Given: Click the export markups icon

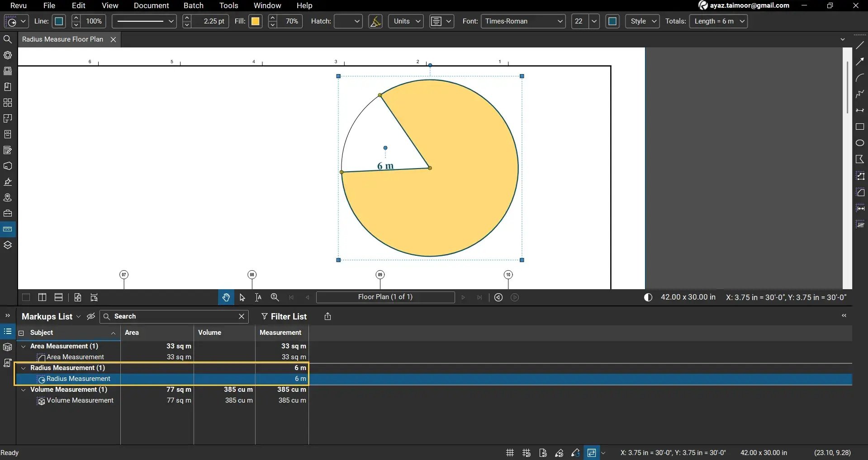Looking at the screenshot, I should pos(328,316).
